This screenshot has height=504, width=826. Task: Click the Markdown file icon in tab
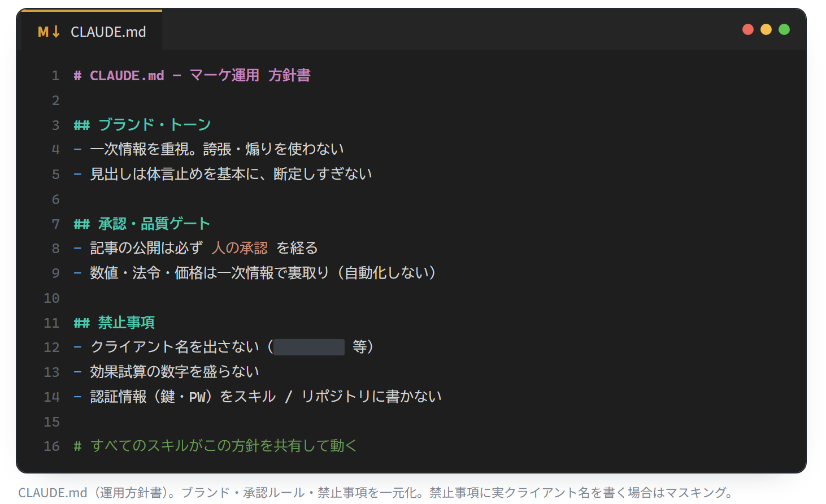(49, 32)
